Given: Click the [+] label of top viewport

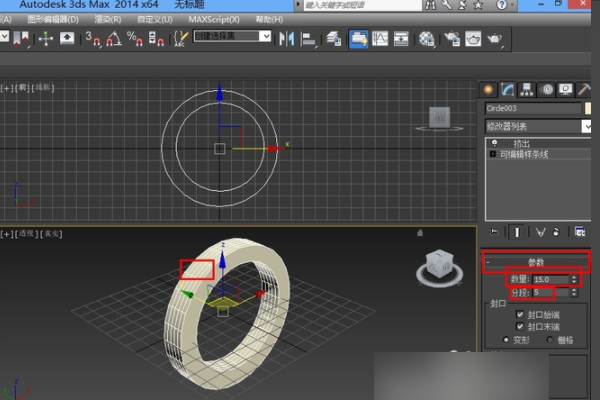Looking at the screenshot, I should tap(7, 88).
